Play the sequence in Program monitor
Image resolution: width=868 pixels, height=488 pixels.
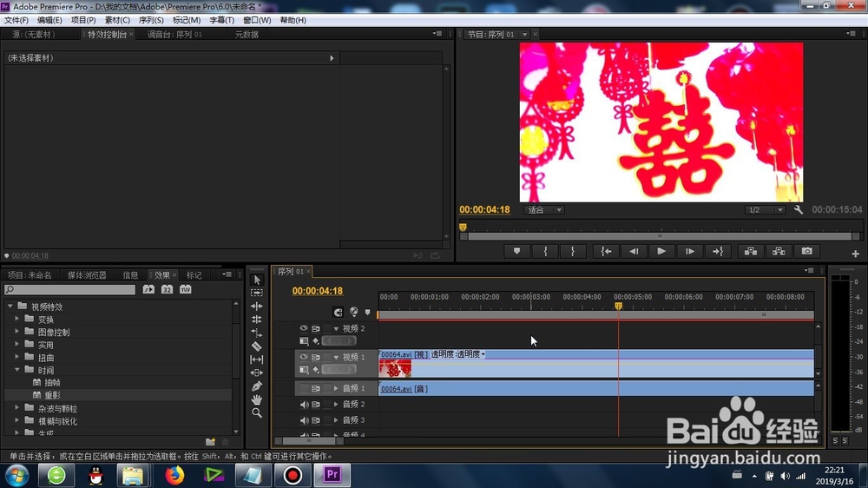[661, 252]
